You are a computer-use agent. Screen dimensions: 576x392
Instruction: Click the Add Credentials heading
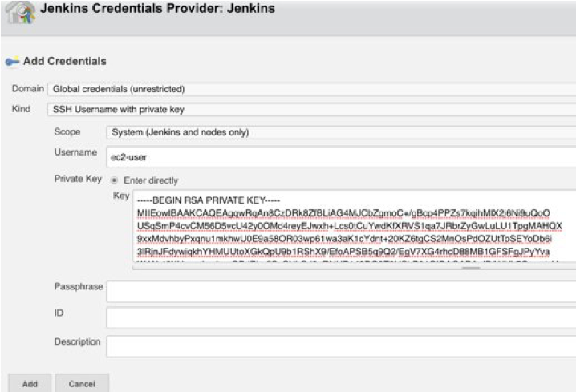tap(65, 61)
